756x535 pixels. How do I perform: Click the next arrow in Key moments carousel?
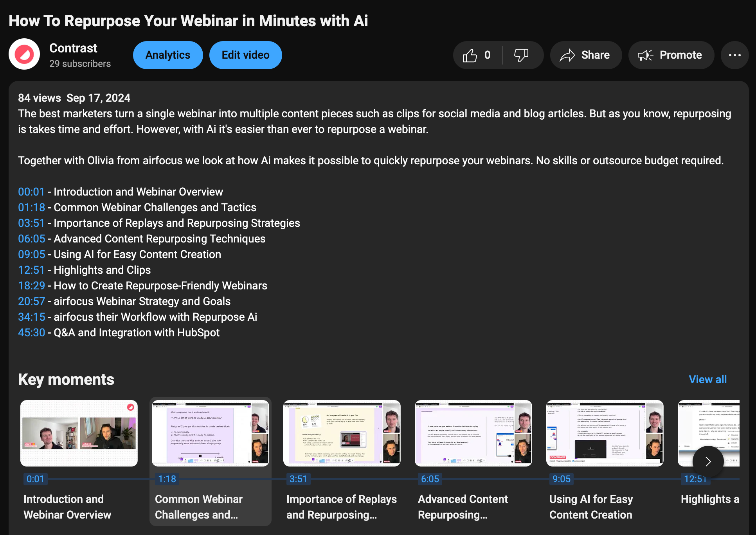pyautogui.click(x=707, y=461)
